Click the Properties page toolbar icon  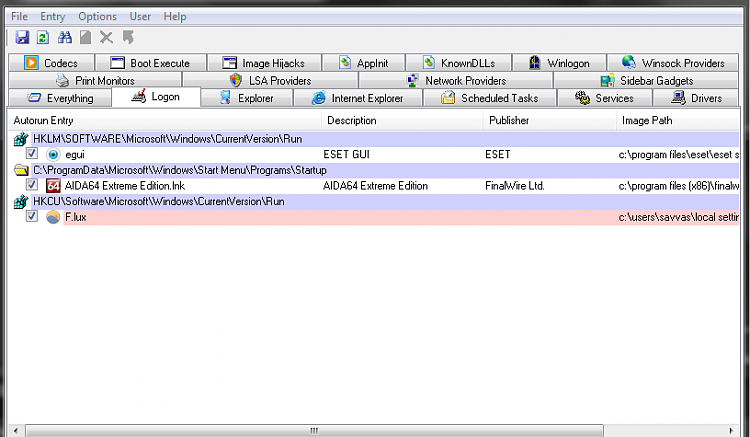coord(86,37)
